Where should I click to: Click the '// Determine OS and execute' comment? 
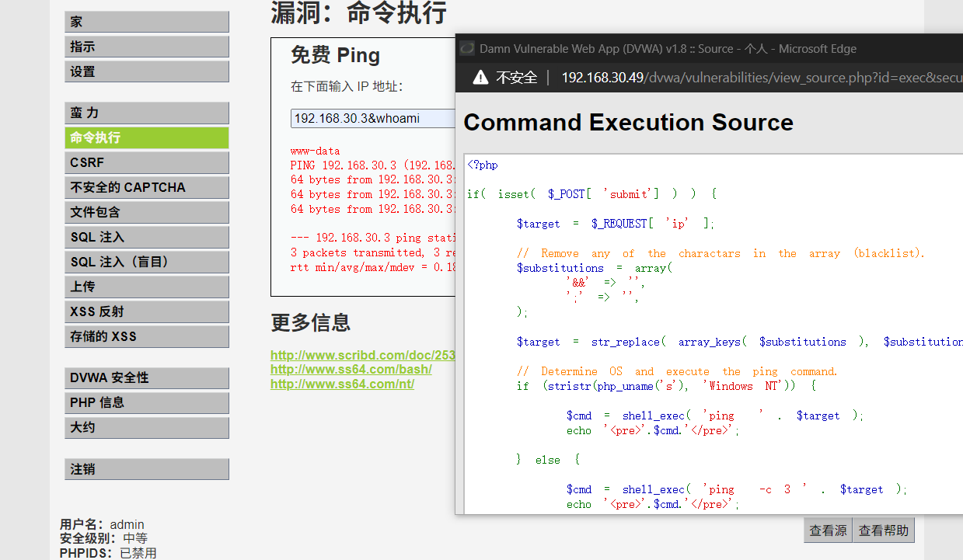point(677,371)
